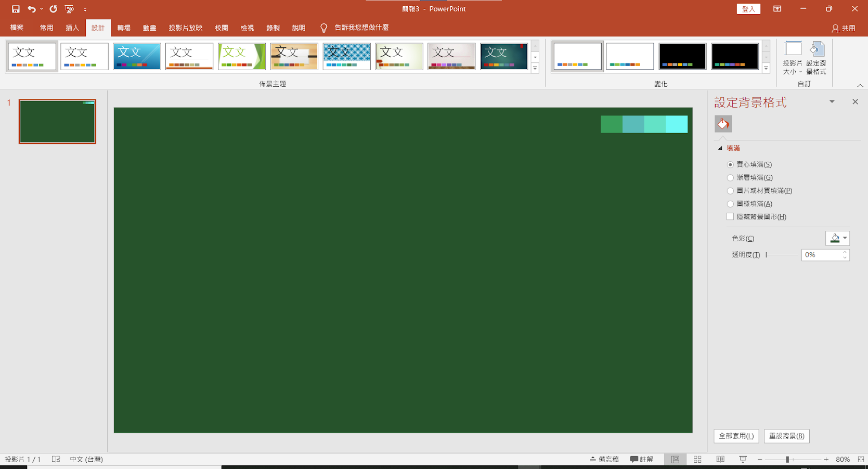Open Customize Quick Access Toolbar arrow
This screenshot has width=868, height=469.
[x=85, y=9]
